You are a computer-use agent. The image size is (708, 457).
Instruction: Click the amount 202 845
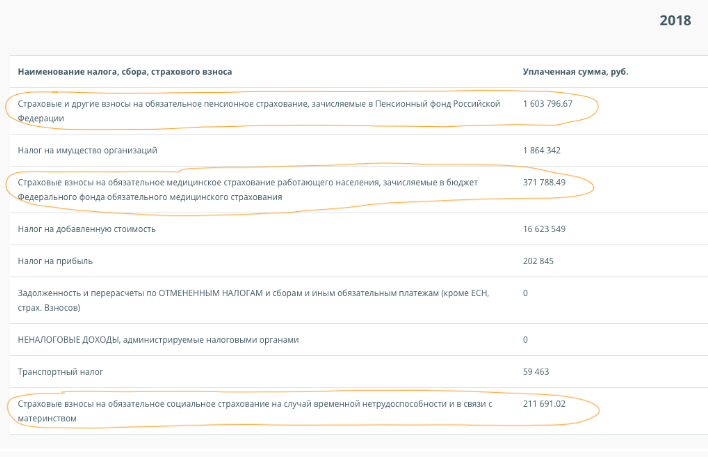pos(541,261)
